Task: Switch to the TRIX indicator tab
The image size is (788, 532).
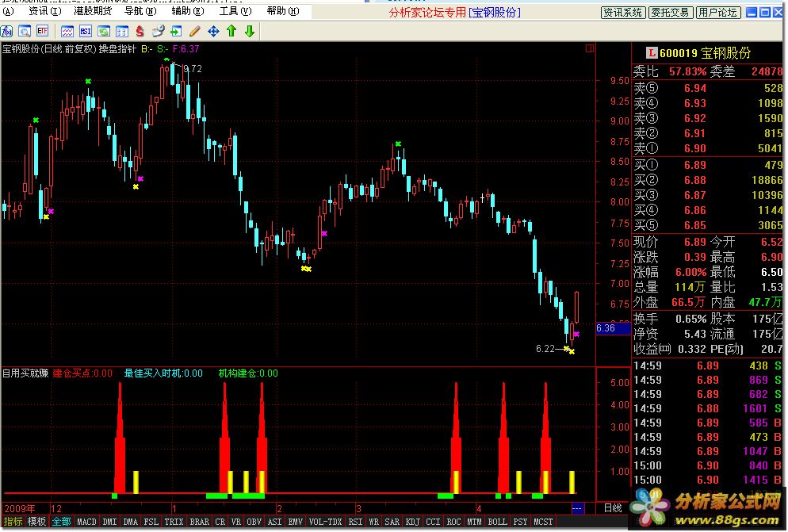Action: pos(174,522)
